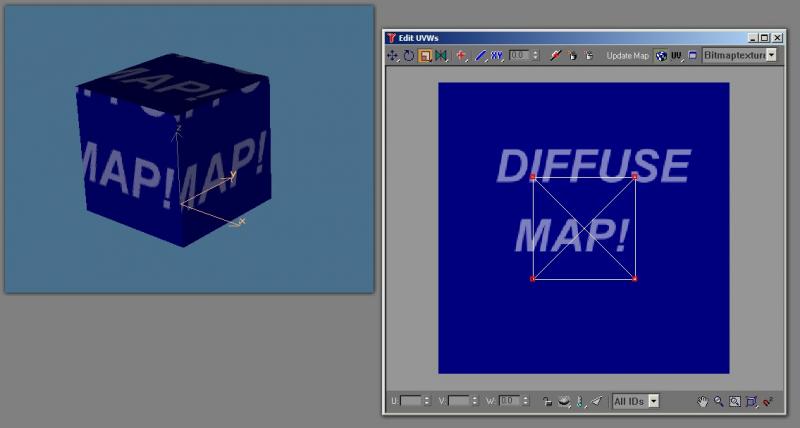Viewport: 800px width, 428px height.
Task: Select the lower-right red UV vertex
Action: click(x=635, y=279)
